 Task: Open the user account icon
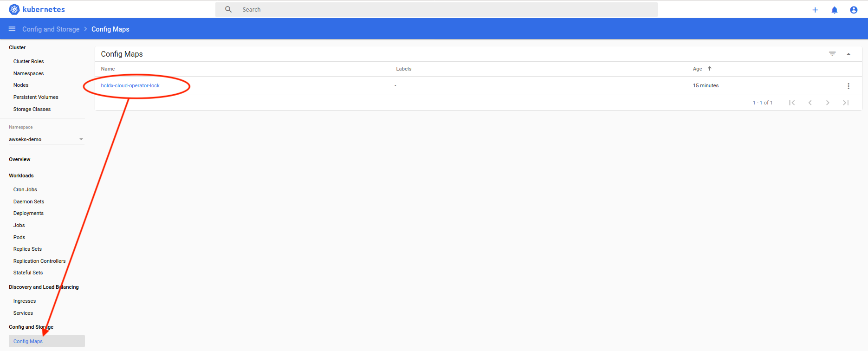[x=853, y=10]
